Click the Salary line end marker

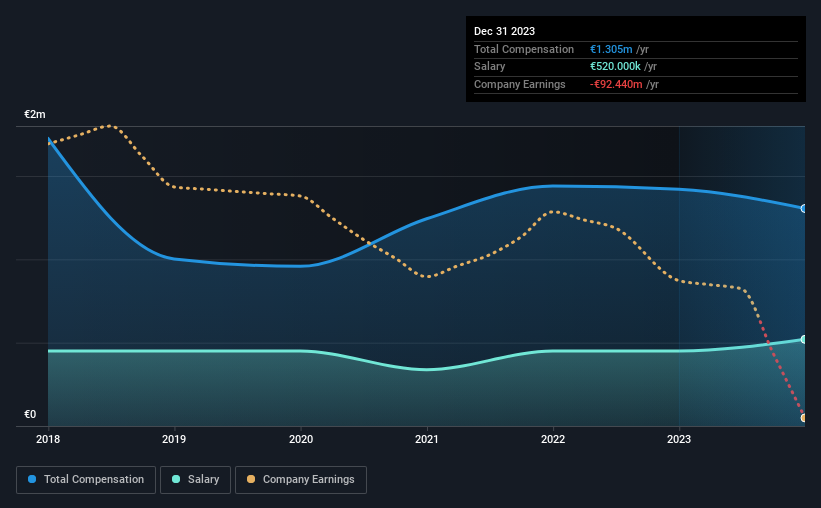tap(803, 339)
